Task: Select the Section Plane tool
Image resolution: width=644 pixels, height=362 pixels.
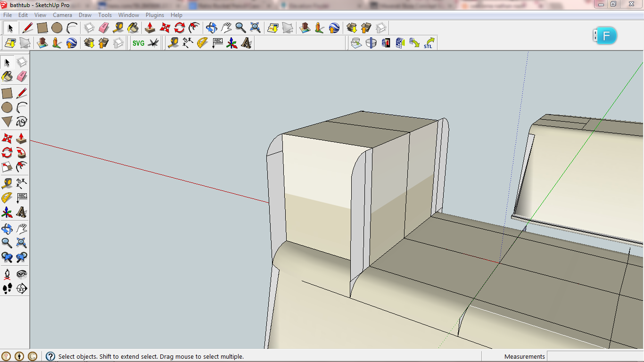Action: pyautogui.click(x=22, y=288)
